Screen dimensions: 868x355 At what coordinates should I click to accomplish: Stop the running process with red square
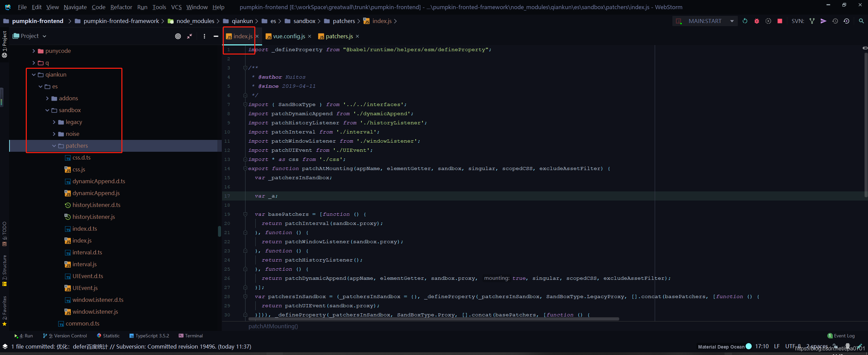(780, 21)
